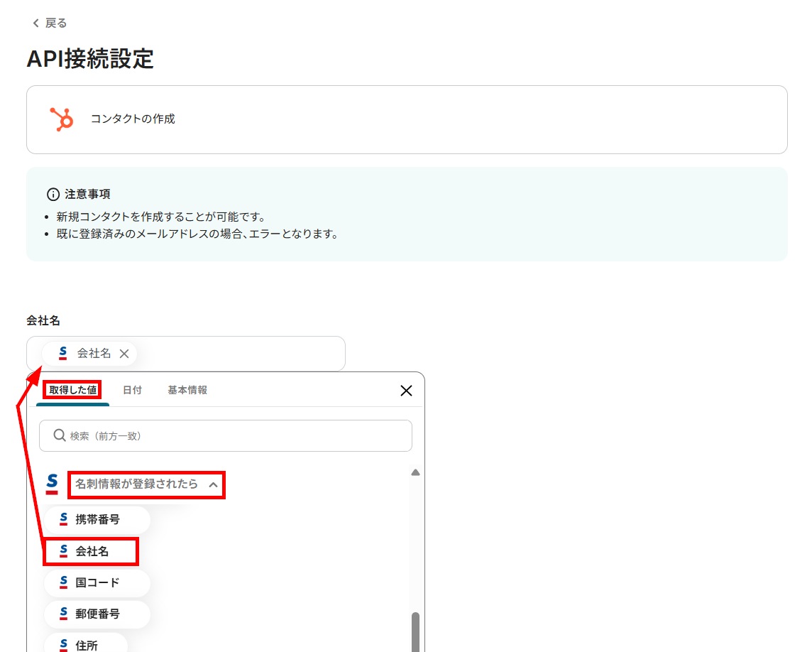The image size is (812, 652).
Task: Click the コンタクトの作成 action title
Action: [x=133, y=119]
